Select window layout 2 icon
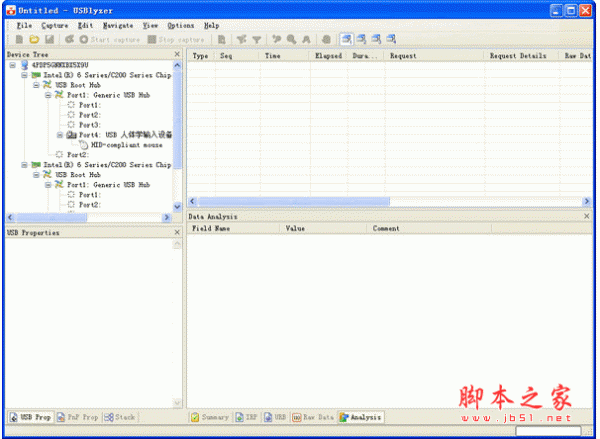 click(x=362, y=39)
